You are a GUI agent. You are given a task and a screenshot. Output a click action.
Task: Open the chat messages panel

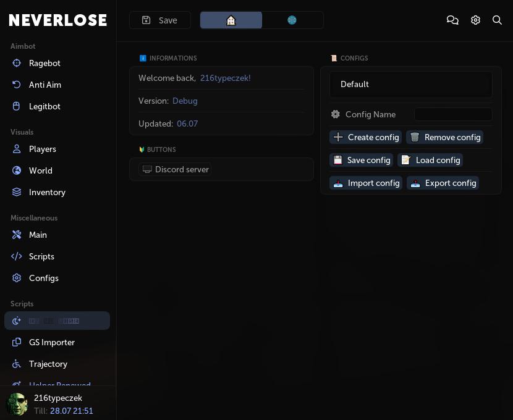(x=452, y=20)
